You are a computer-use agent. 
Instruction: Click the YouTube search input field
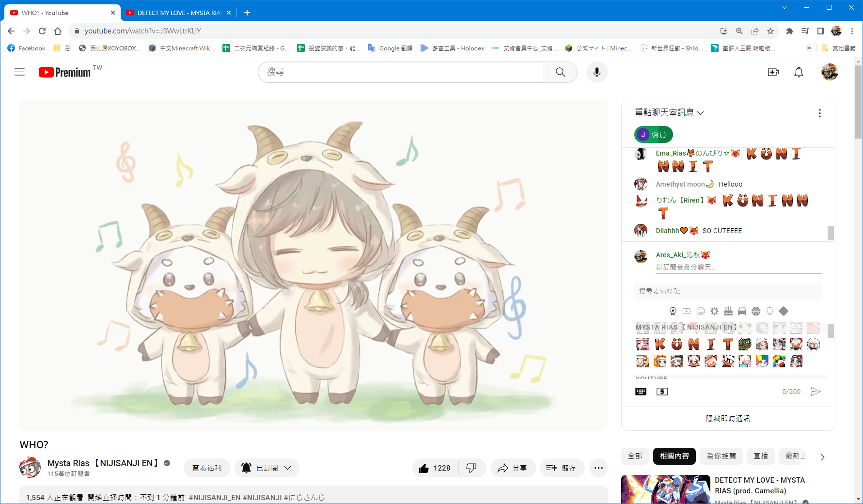point(401,72)
